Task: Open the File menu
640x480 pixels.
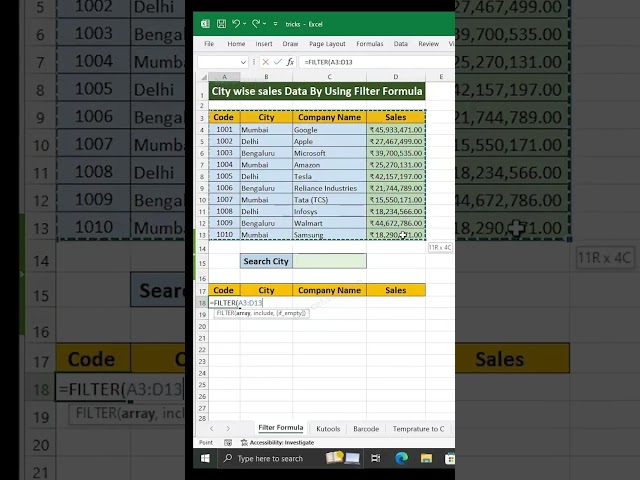Action: [x=209, y=44]
